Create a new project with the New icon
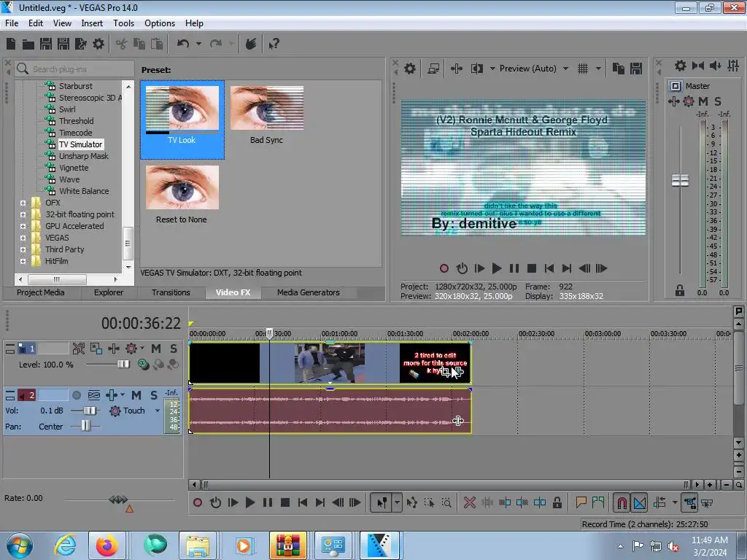Image resolution: width=747 pixels, height=560 pixels. [x=11, y=44]
